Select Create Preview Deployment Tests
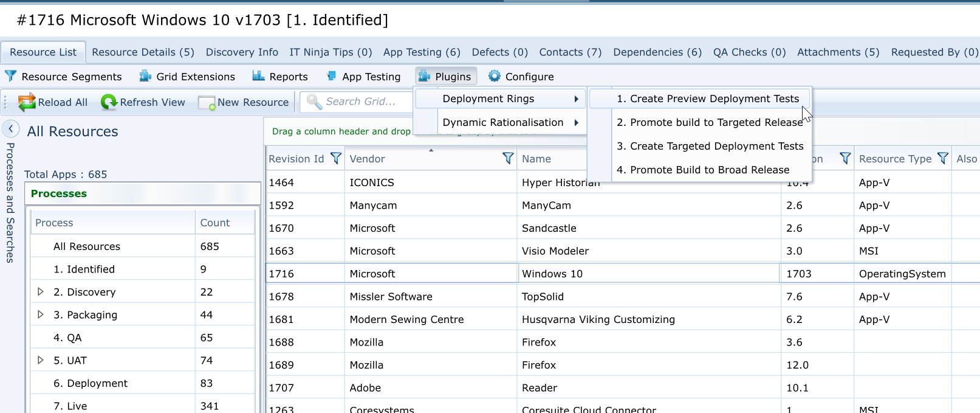 700,99
